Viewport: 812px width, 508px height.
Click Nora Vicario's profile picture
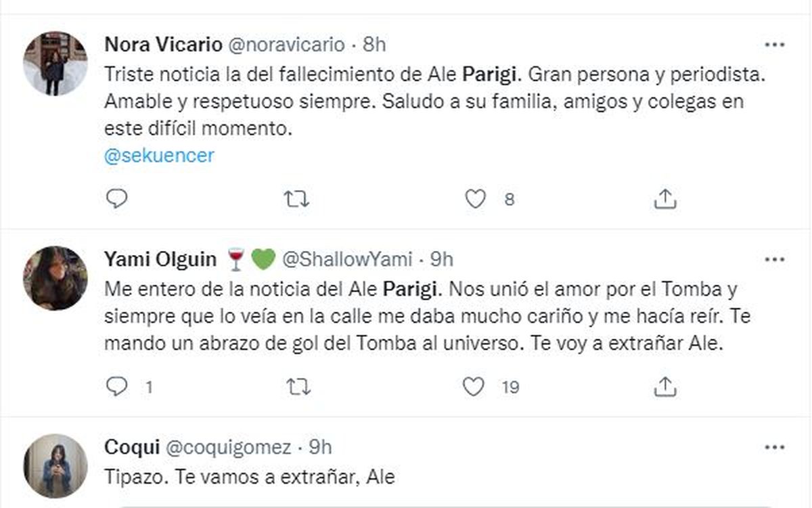55,63
